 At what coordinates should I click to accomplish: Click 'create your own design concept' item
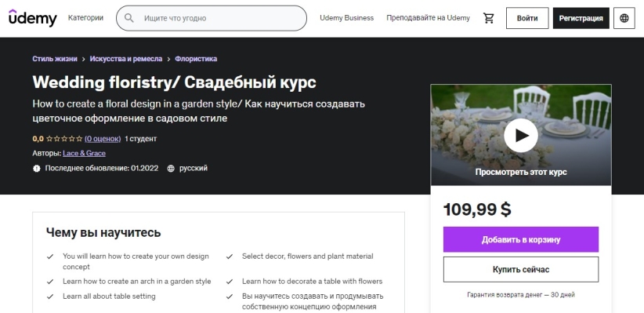(x=136, y=261)
